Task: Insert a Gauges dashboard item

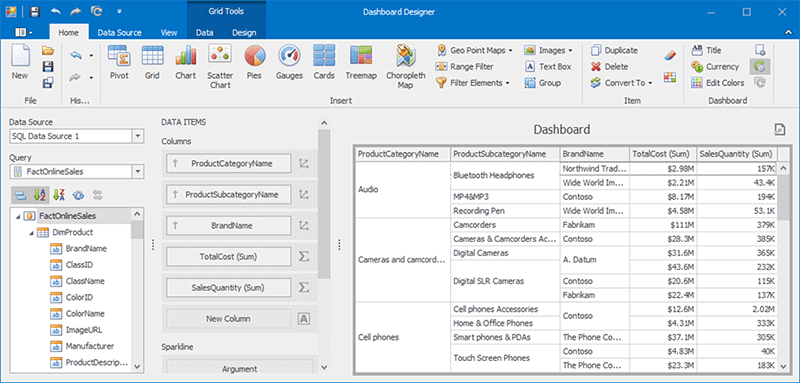Action: [289, 62]
